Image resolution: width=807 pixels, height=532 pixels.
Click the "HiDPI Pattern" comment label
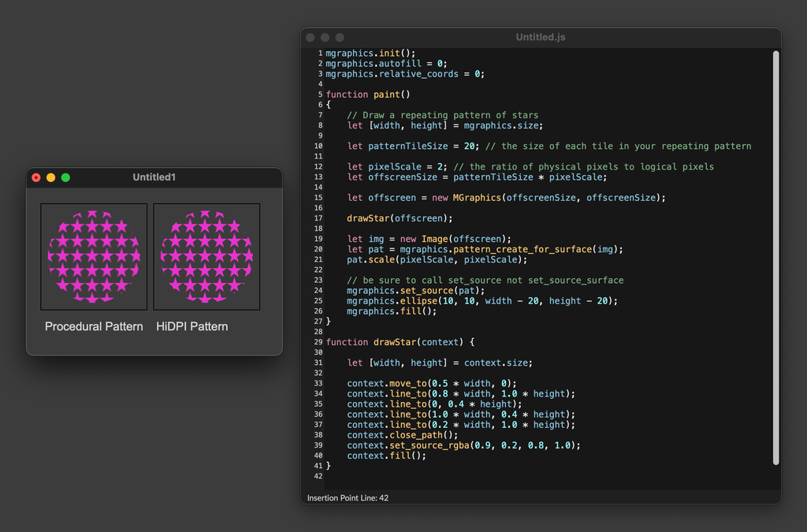tap(192, 326)
